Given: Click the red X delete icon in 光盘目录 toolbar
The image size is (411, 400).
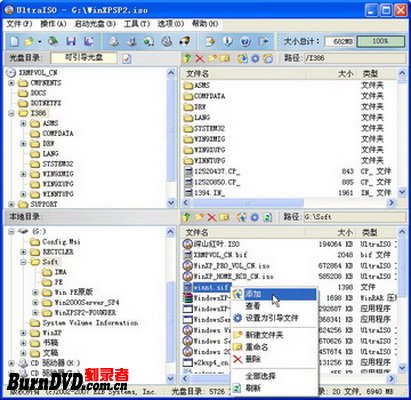Looking at the screenshot, I should pyautogui.click(x=200, y=59).
